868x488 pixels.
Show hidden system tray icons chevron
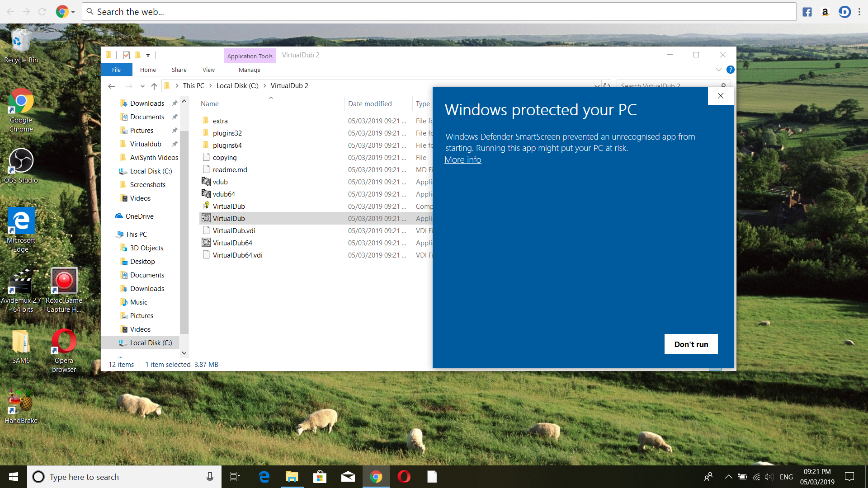pyautogui.click(x=728, y=477)
